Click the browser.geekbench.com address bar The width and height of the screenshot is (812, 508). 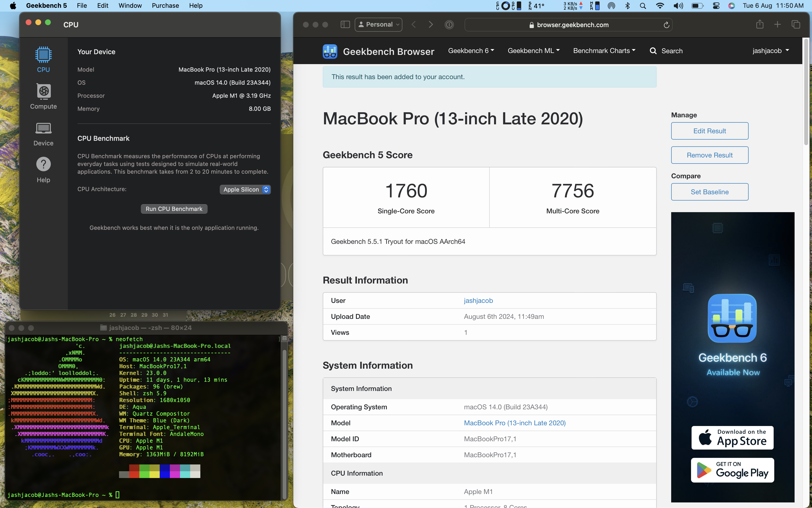[568, 24]
